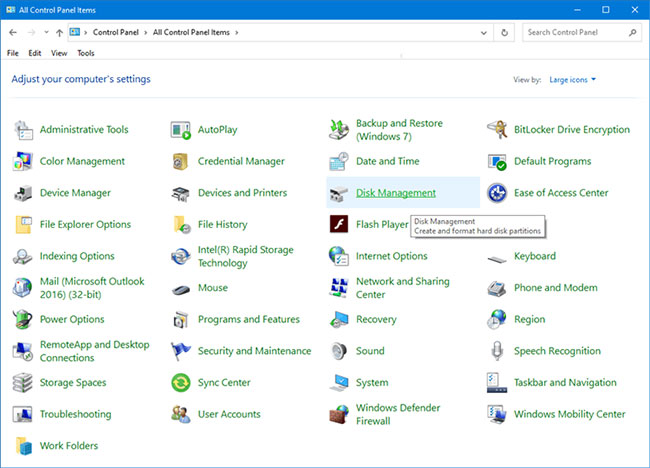
Task: Open the System link
Action: 372,383
